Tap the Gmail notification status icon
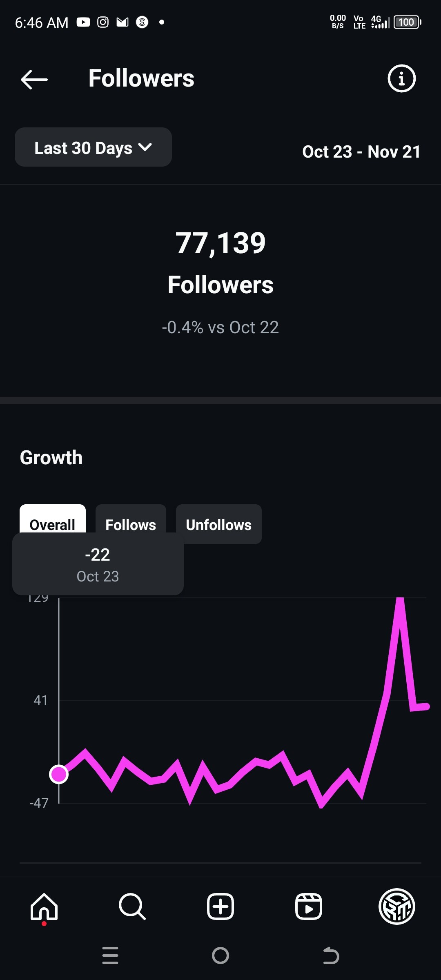 click(122, 22)
